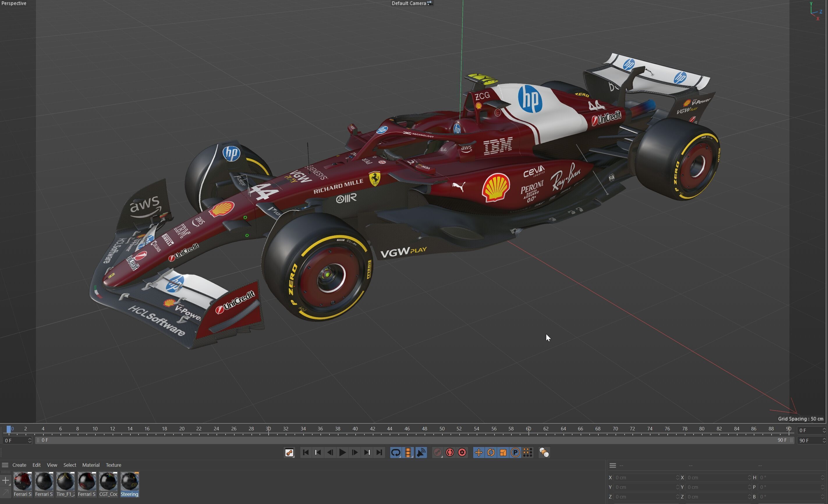
Task: Open the Select menu
Action: (70, 465)
